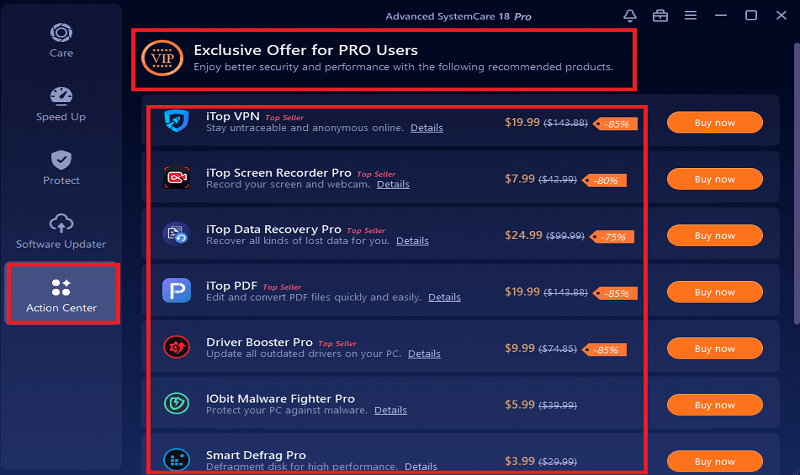Click the vertical scrollbar thumb
The height and width of the screenshot is (475, 800).
pos(797,184)
